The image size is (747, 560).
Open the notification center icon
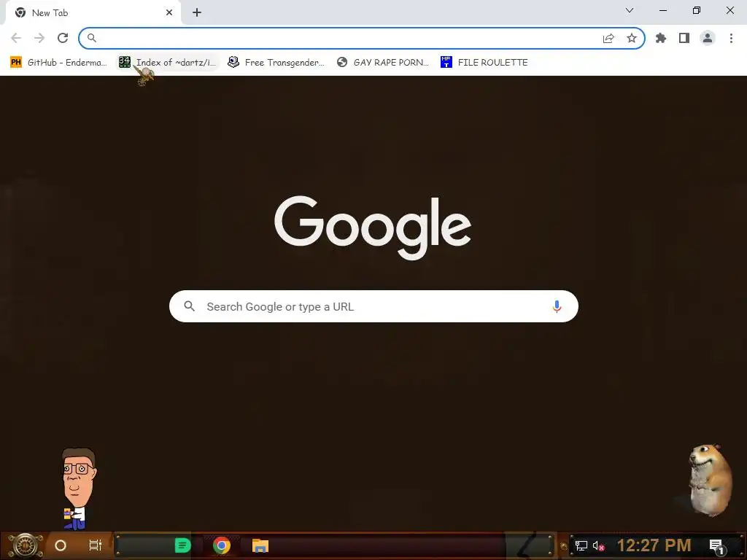[716, 546]
